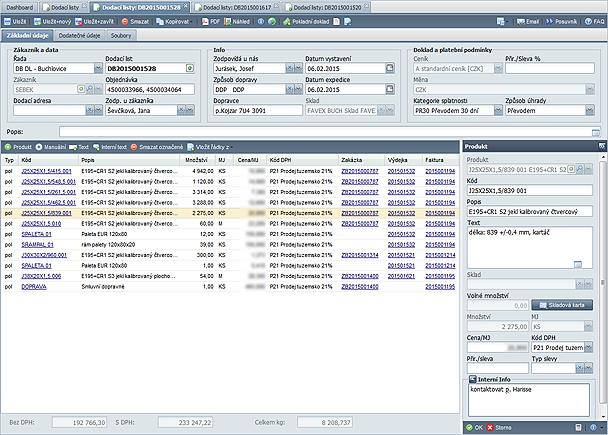608x435 pixels.
Task: Click Uložit+nový in the toolbar
Action: [52, 22]
